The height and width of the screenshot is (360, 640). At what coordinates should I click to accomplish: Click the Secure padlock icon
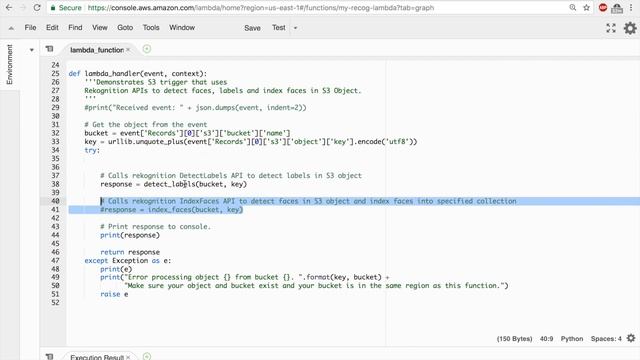(x=53, y=8)
